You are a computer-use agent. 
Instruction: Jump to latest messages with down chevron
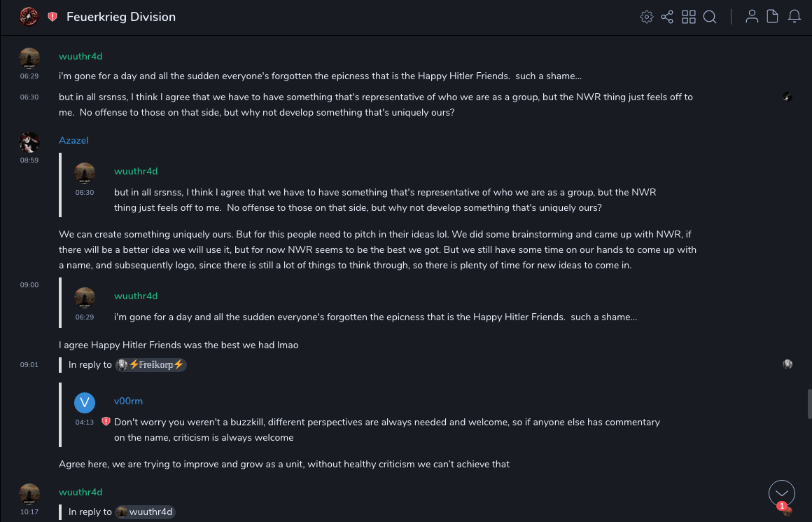pyautogui.click(x=782, y=493)
